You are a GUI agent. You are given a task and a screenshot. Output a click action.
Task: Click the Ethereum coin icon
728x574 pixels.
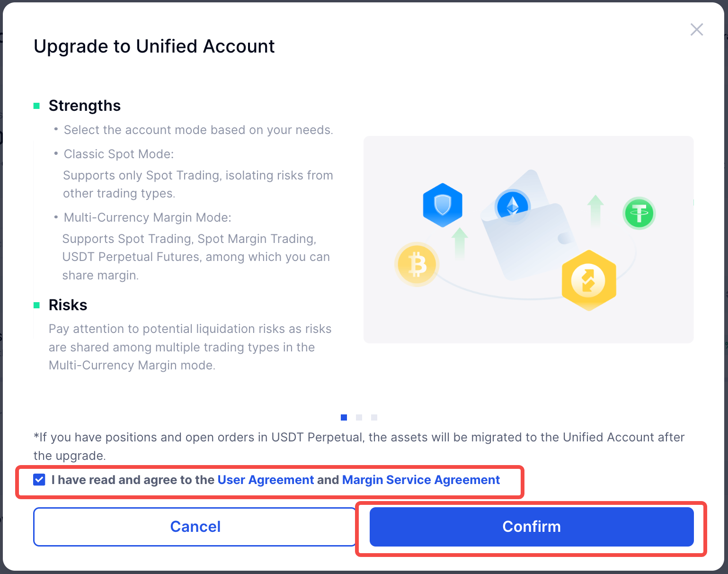(x=512, y=206)
